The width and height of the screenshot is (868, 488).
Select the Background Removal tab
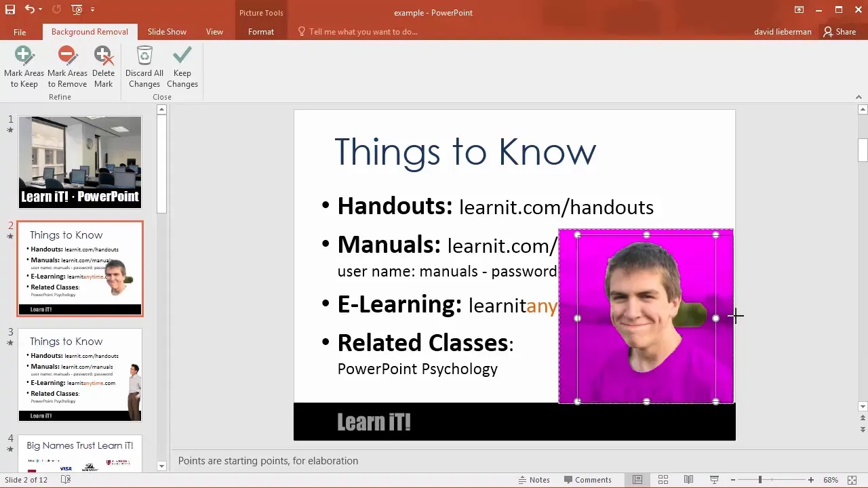90,32
